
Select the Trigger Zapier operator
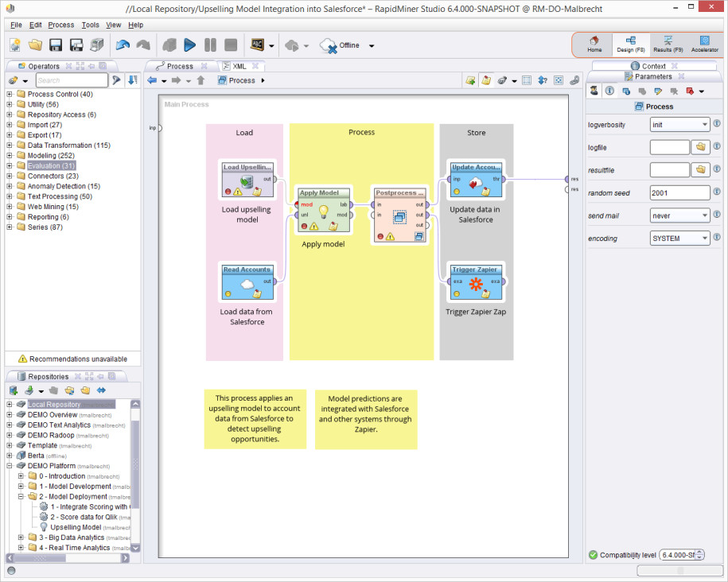tap(476, 281)
